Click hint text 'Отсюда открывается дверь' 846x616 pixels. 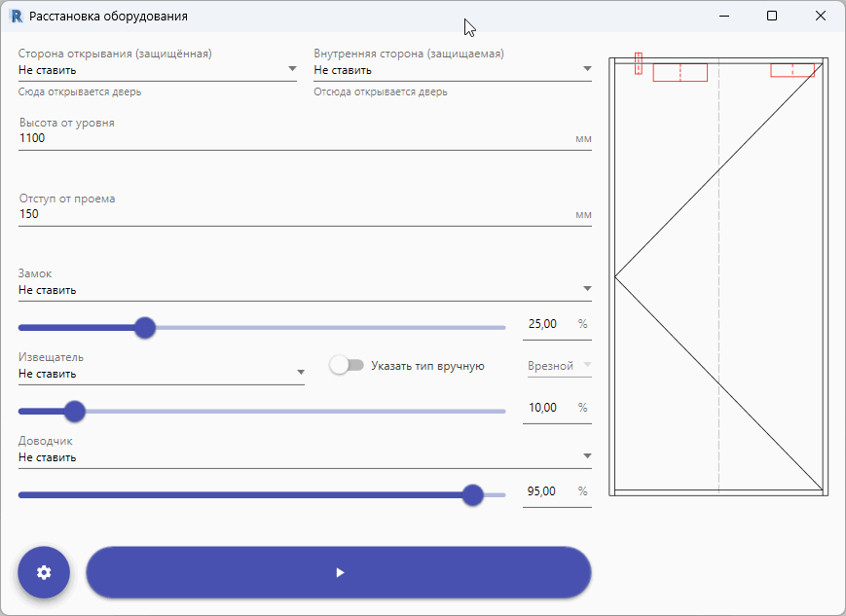tap(381, 91)
